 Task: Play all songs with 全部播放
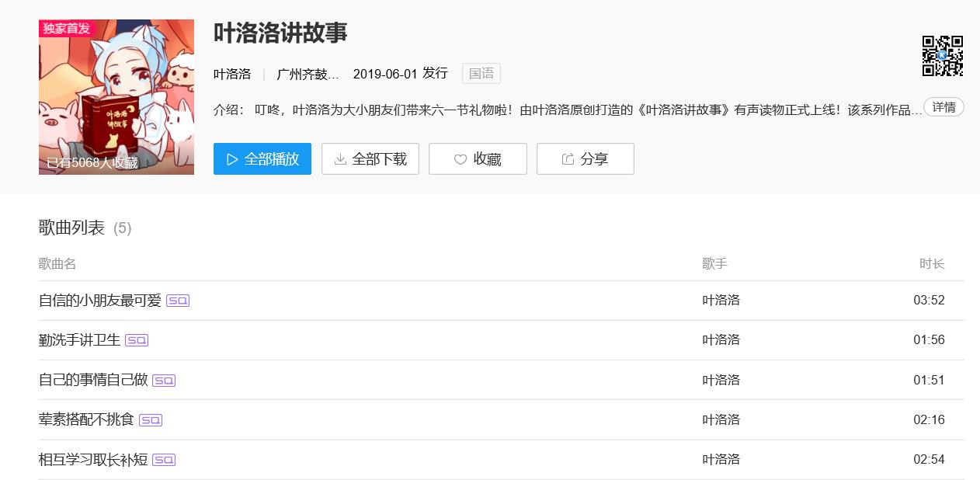[x=262, y=159]
